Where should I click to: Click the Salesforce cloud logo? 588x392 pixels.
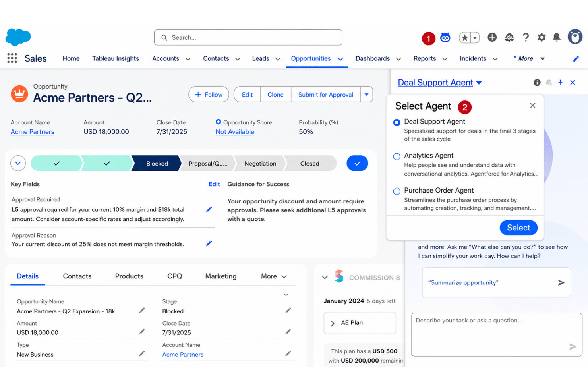tap(18, 37)
